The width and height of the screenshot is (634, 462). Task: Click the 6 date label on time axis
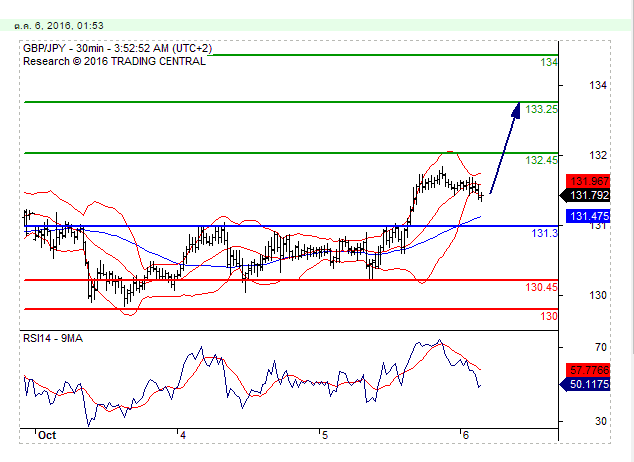coord(466,435)
